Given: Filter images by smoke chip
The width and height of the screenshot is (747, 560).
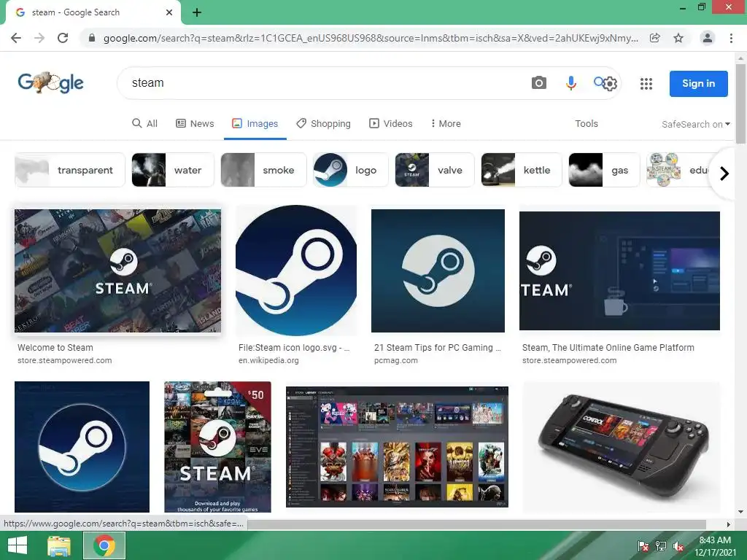Looking at the screenshot, I should pos(263,170).
